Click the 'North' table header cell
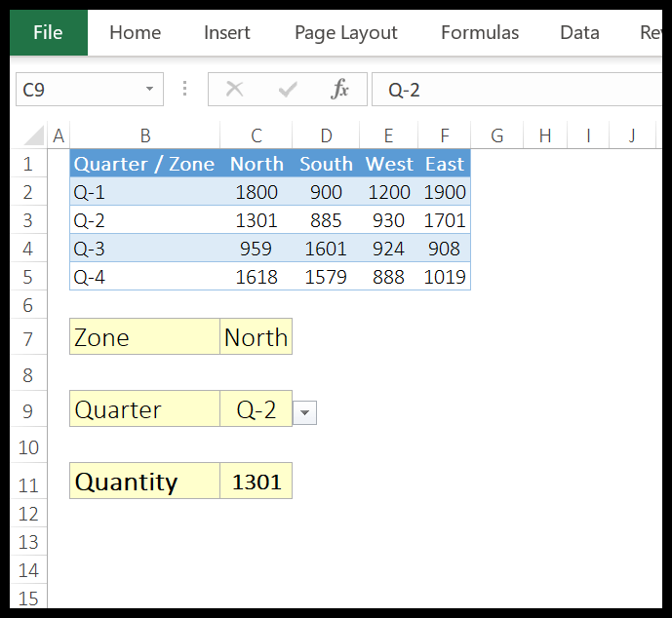 257,164
